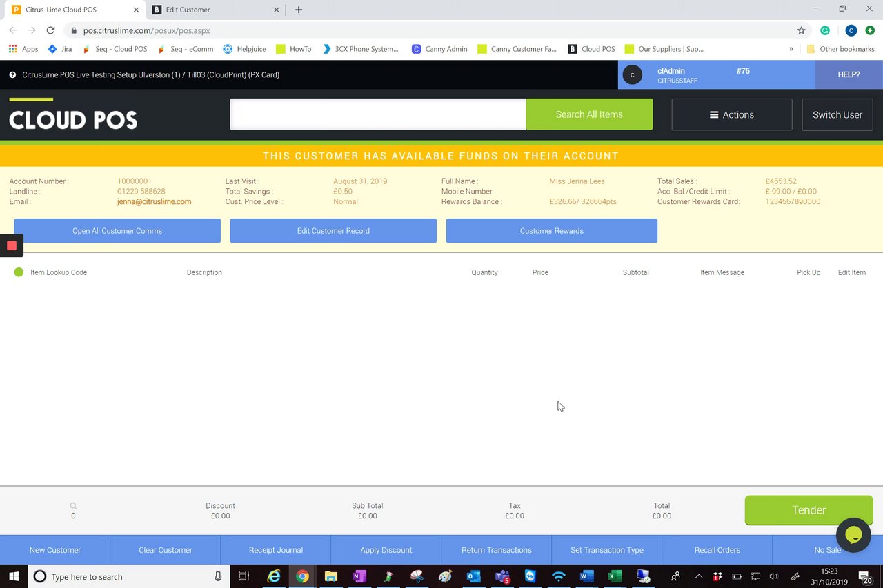The image size is (883, 588).
Task: Open the Other bookmarks folder
Action: coord(840,49)
